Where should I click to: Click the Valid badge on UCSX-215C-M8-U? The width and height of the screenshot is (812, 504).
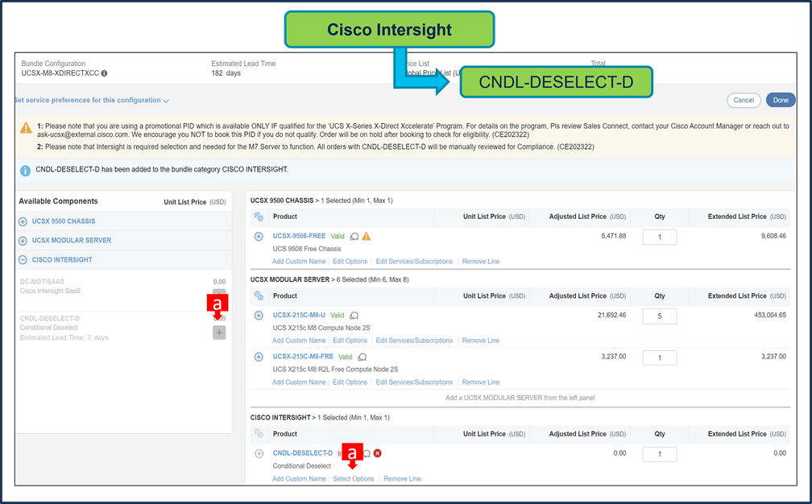point(338,316)
